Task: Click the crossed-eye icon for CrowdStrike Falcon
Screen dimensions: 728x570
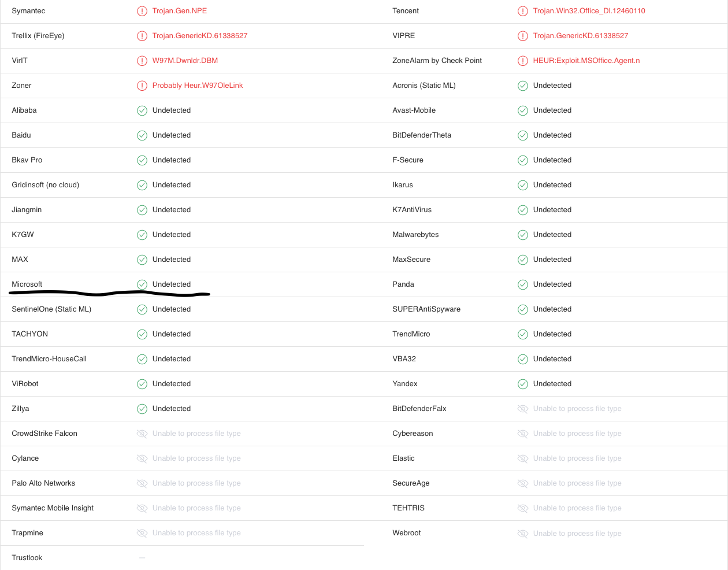Action: (x=142, y=434)
